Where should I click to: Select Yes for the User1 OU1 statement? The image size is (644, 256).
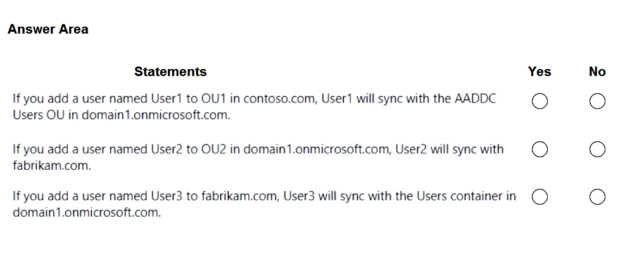coord(540,101)
